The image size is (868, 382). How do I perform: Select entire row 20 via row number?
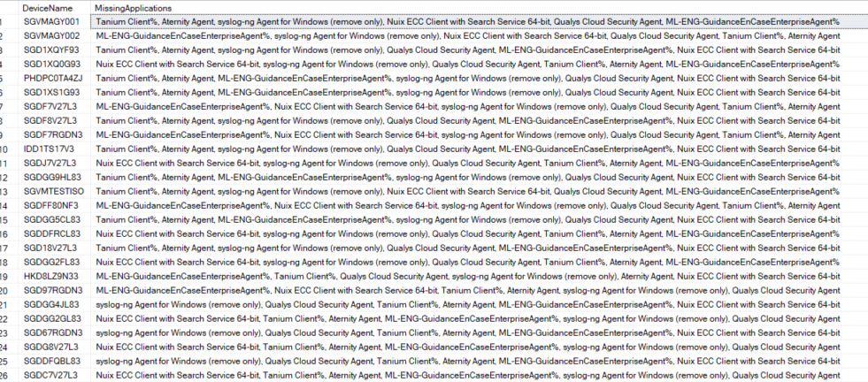pyautogui.click(x=5, y=290)
